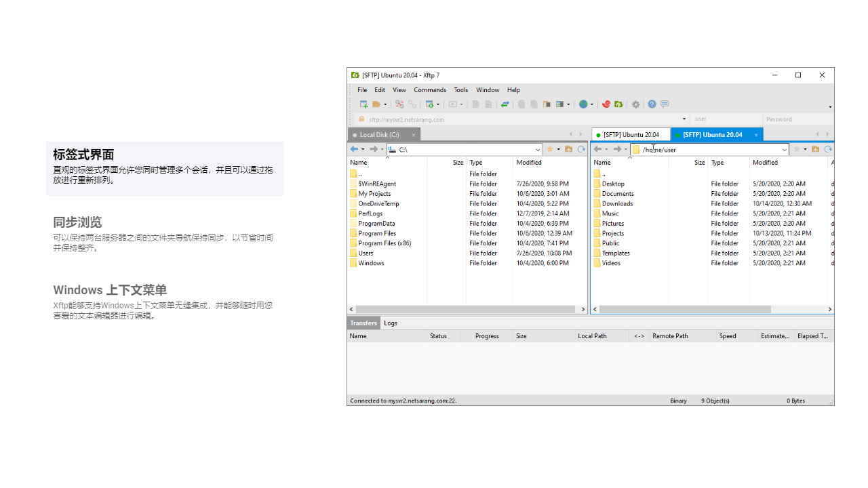Click the Back arrow in the remote pane

598,149
